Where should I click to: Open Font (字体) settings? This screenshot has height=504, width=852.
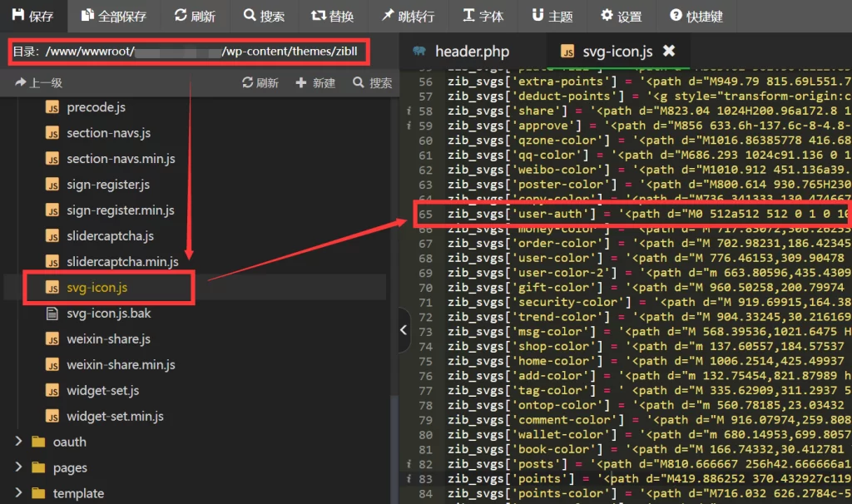point(483,16)
